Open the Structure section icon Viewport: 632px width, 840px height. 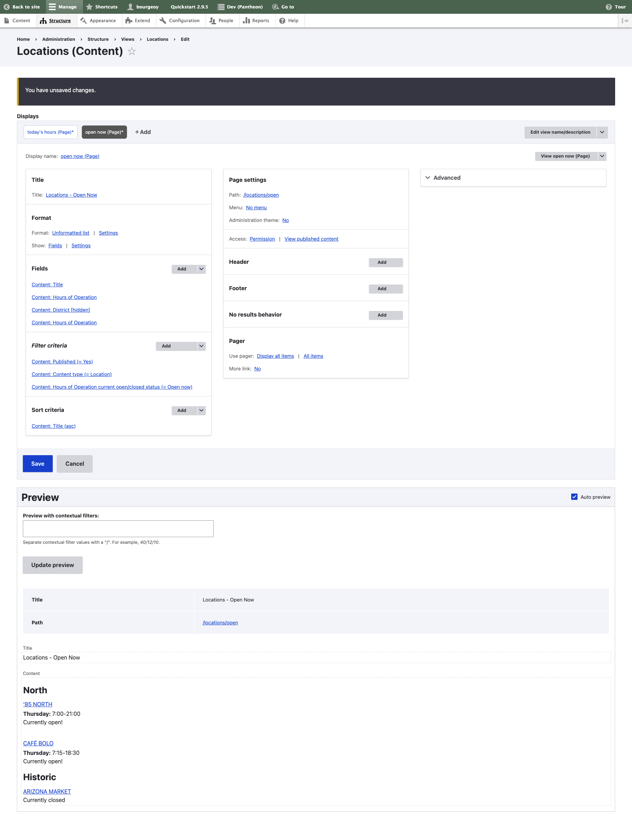[43, 20]
